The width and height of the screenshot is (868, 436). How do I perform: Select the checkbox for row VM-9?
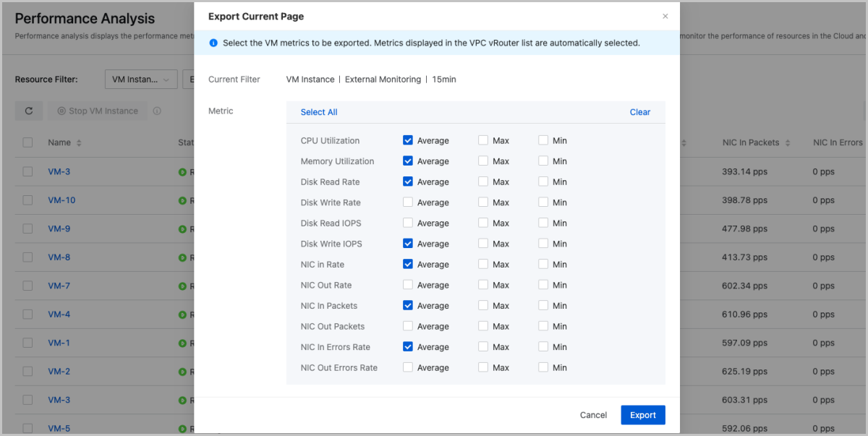pyautogui.click(x=27, y=228)
